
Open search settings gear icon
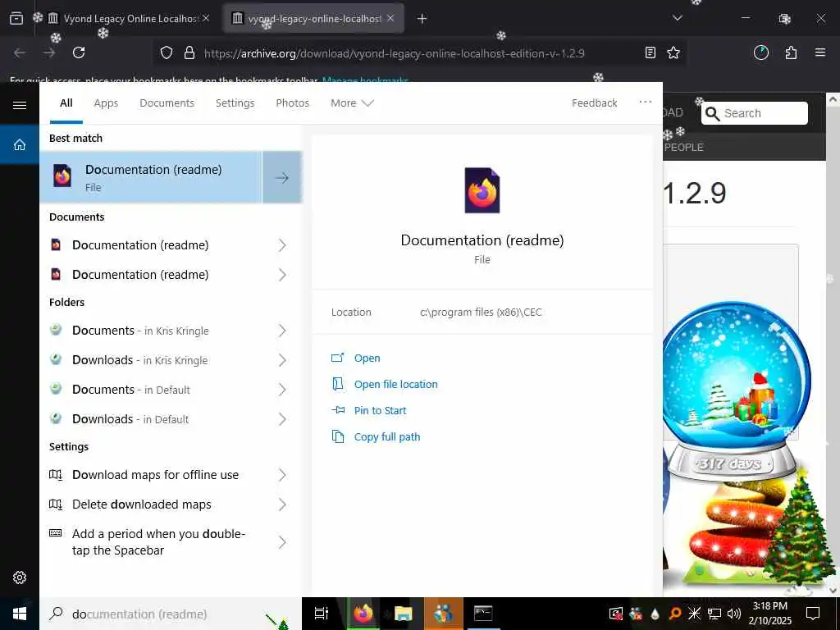point(20,577)
